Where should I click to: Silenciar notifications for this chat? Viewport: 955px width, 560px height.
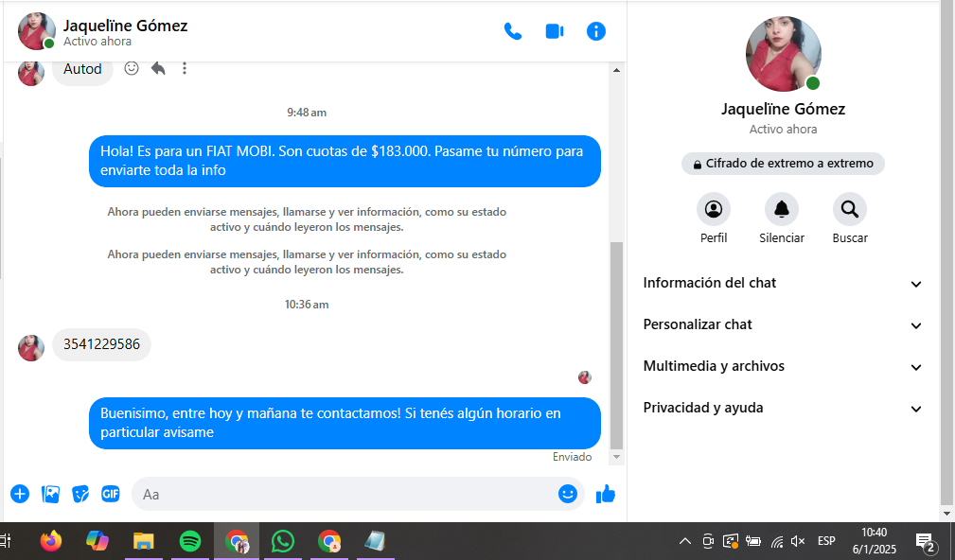(x=782, y=209)
